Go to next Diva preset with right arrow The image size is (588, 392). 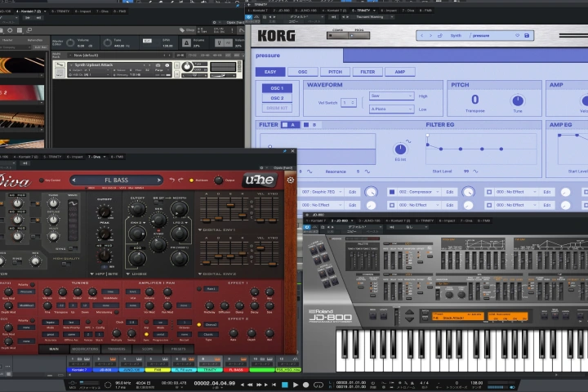[159, 180]
